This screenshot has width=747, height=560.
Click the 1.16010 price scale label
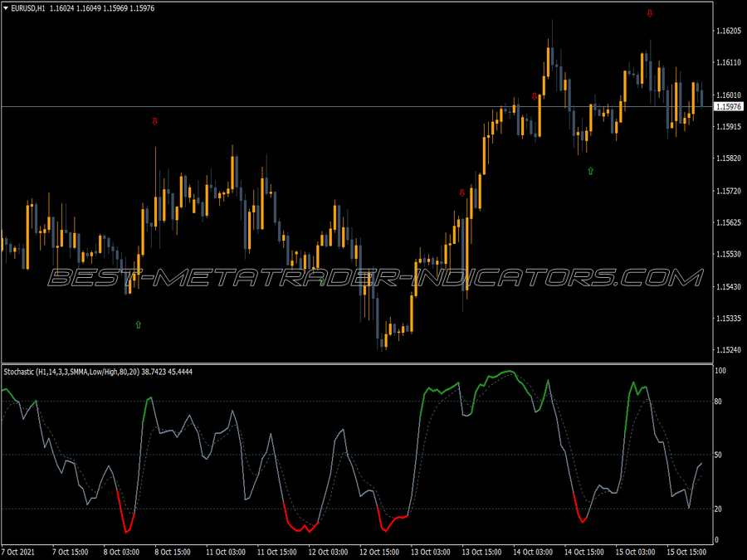729,95
